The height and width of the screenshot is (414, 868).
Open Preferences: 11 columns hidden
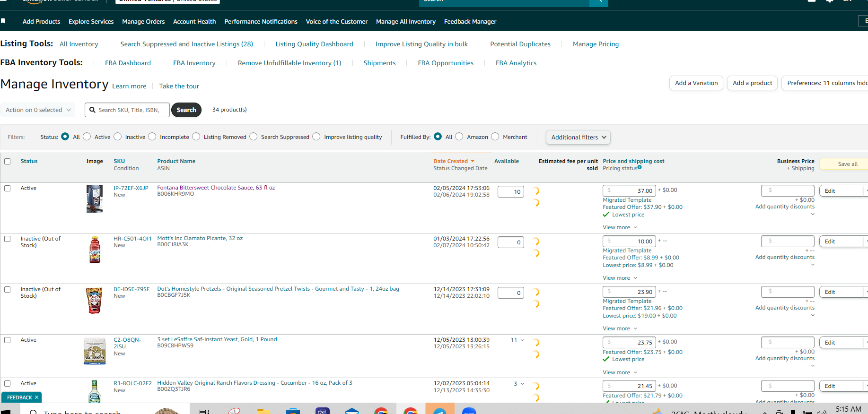(x=825, y=83)
